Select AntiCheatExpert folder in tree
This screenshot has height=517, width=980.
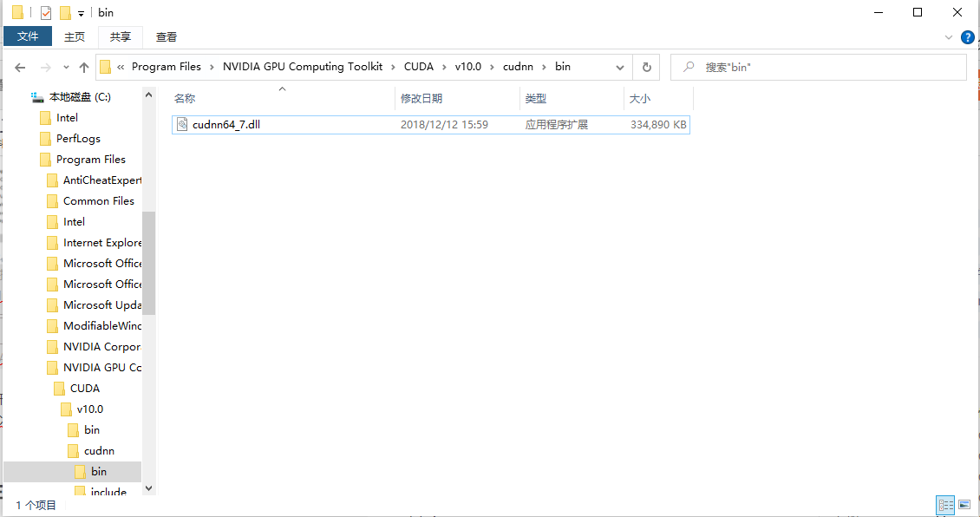click(x=101, y=180)
